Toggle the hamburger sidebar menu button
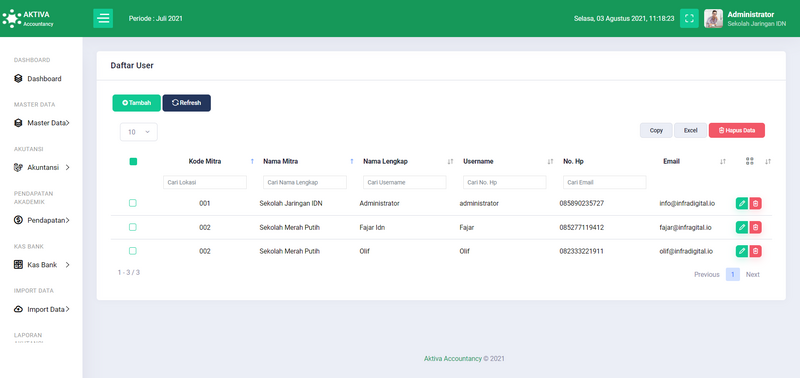The image size is (800, 378). (103, 18)
